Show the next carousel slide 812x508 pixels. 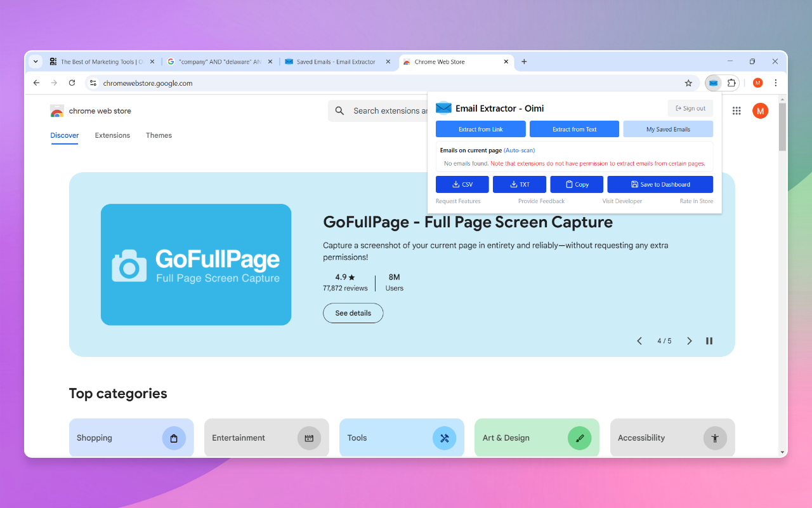[690, 341]
